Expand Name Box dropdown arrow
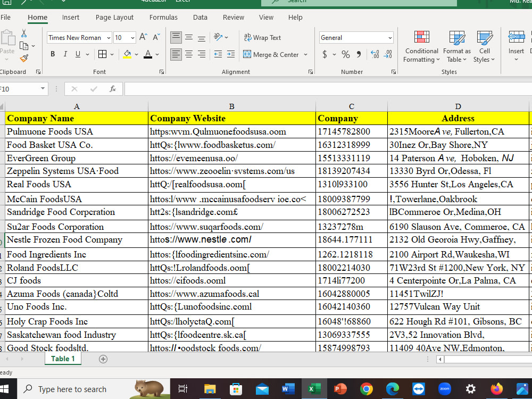 [43, 88]
